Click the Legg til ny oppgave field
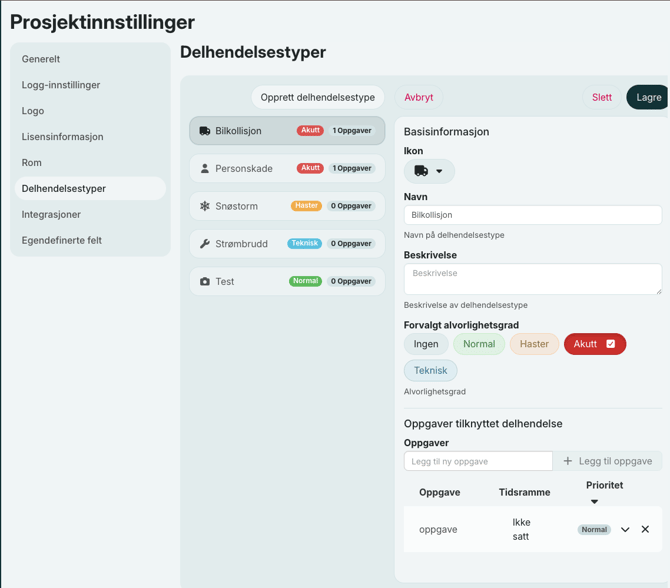 (478, 461)
